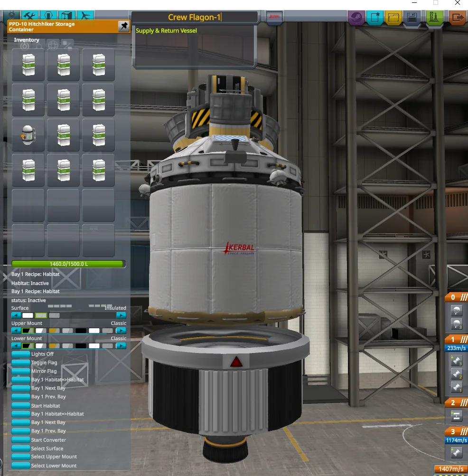Screen dimensions: 468x476
Task: Open the parts list tab in top bar
Action: point(11,15)
